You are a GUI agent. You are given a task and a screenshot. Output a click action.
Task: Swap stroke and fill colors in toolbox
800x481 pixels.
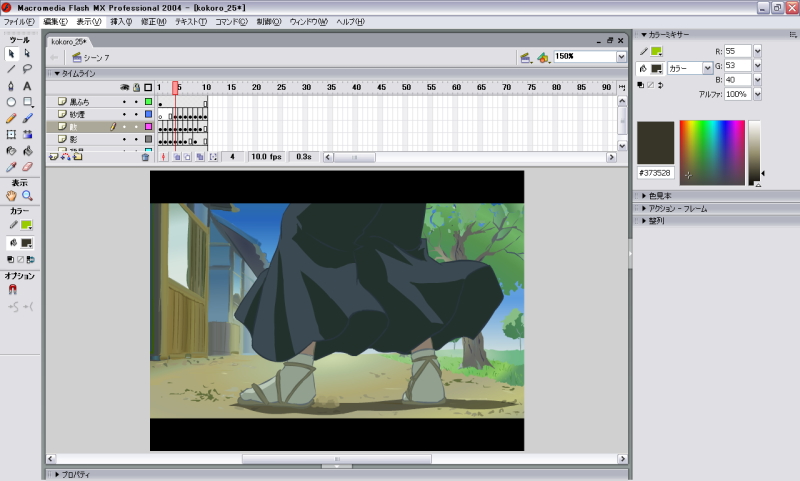click(31, 260)
